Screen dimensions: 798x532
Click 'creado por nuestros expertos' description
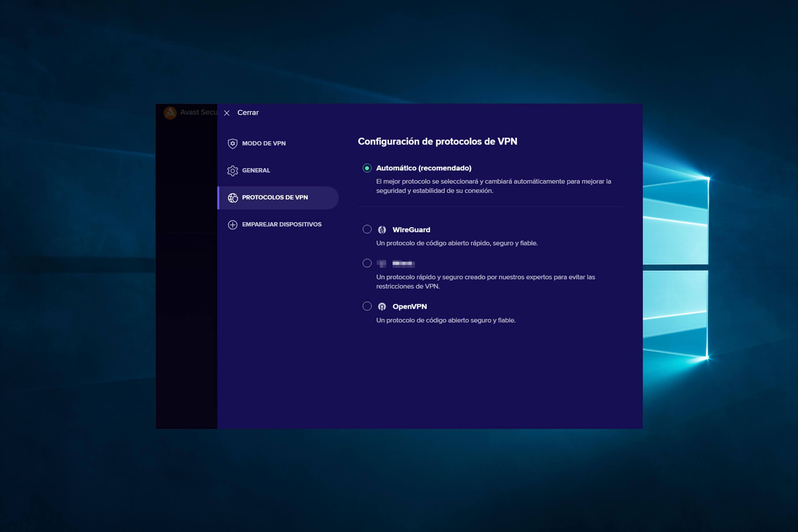coord(486,281)
